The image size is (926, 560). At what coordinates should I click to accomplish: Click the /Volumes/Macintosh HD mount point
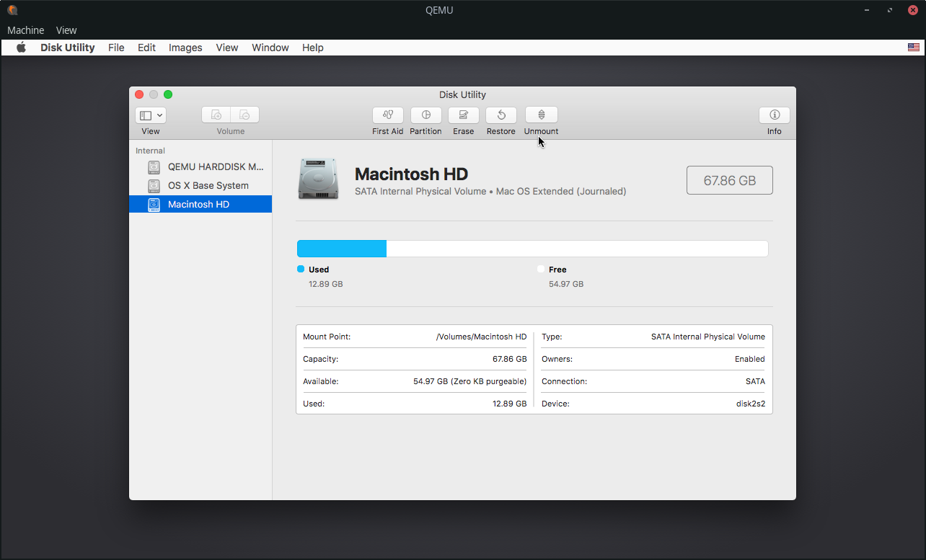[x=481, y=337]
